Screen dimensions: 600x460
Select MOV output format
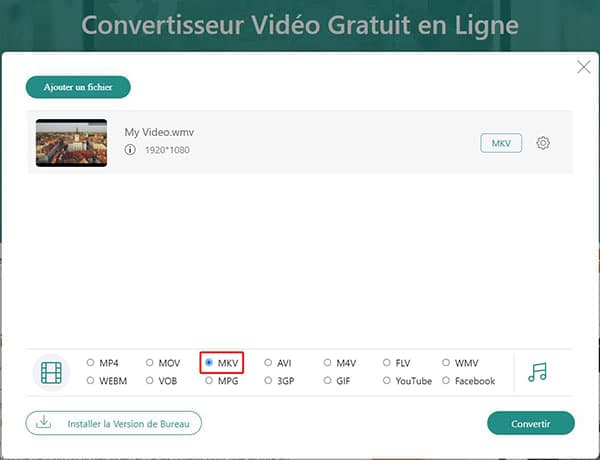(150, 362)
